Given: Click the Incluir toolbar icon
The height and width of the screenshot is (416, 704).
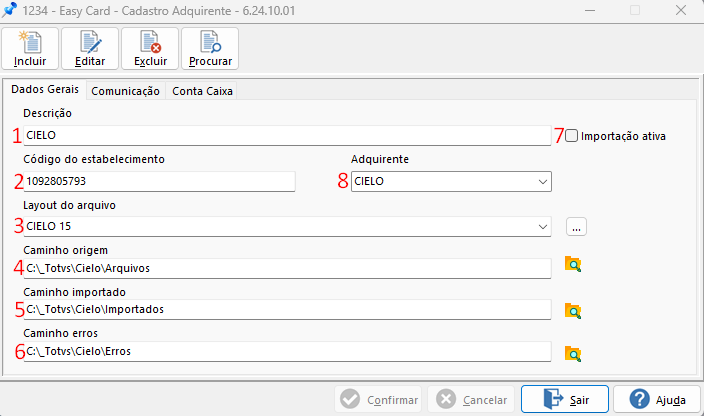Looking at the screenshot, I should (x=30, y=43).
